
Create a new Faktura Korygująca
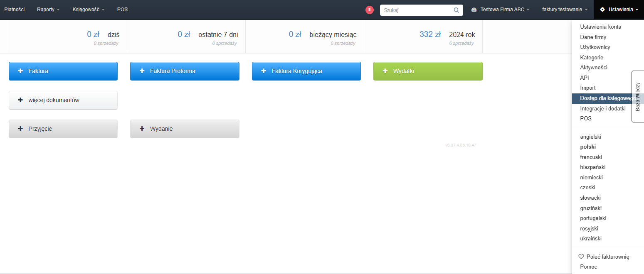[x=306, y=71]
